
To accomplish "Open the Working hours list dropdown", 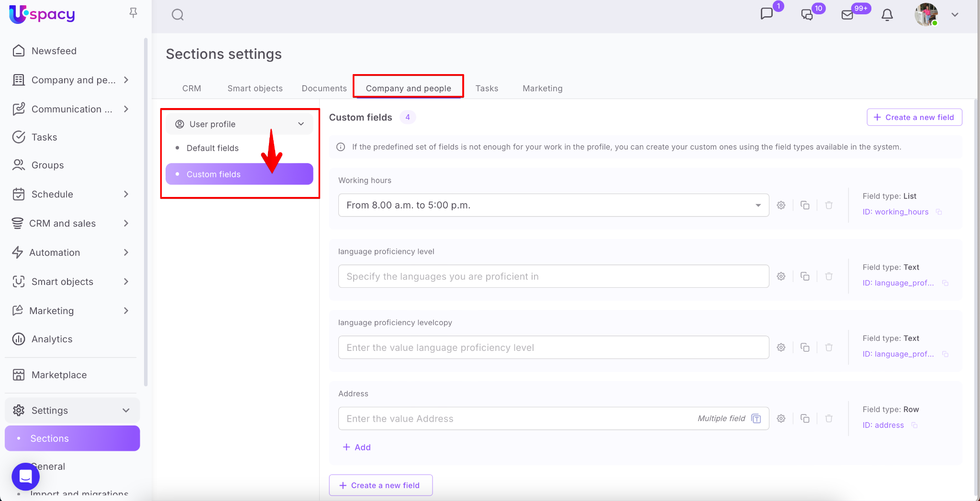I will point(758,205).
